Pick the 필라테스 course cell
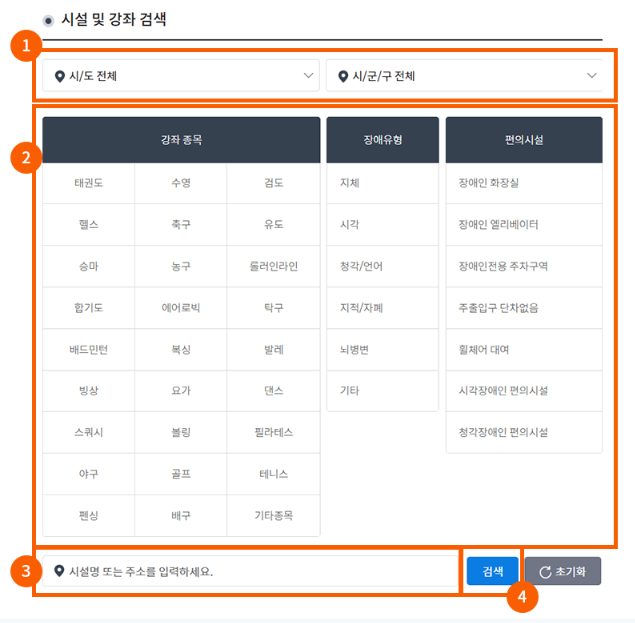This screenshot has height=623, width=635. click(274, 433)
